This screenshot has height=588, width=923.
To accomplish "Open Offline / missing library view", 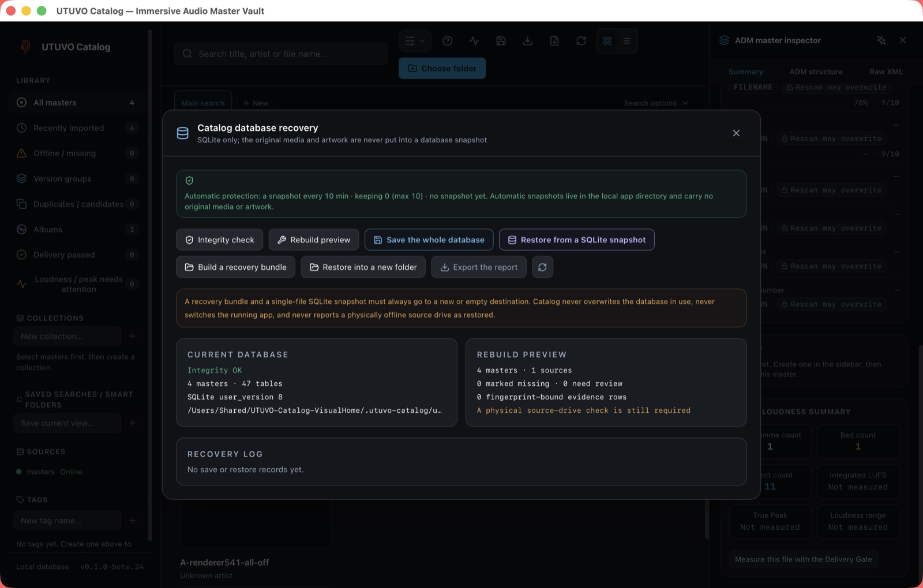I will click(x=78, y=153).
